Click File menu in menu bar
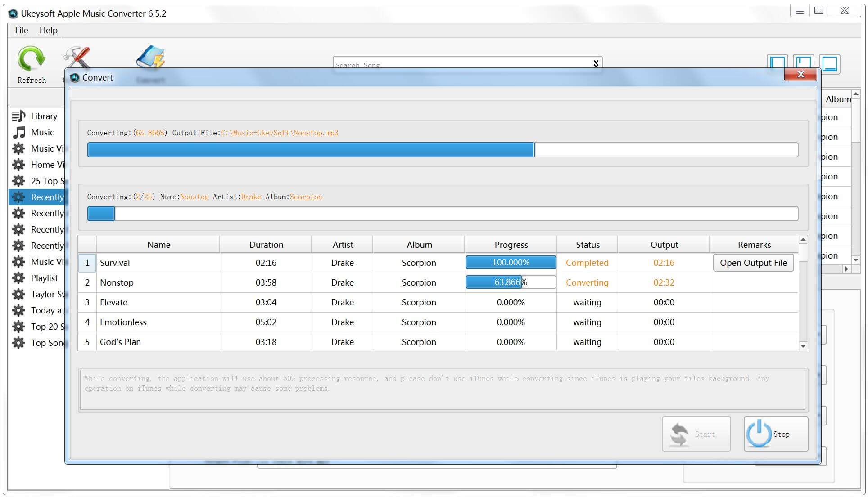This screenshot has height=497, width=868. tap(22, 30)
